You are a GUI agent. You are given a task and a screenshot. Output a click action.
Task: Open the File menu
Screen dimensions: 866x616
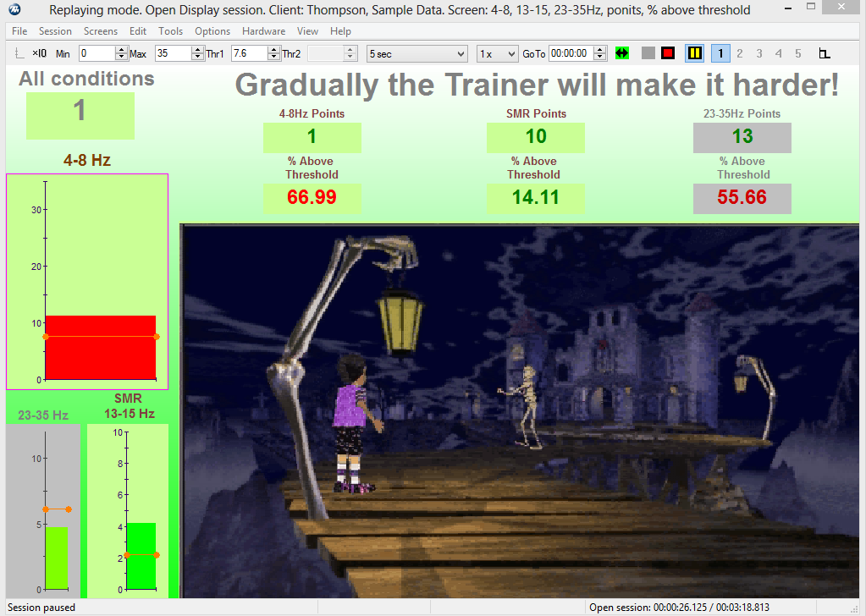point(19,31)
